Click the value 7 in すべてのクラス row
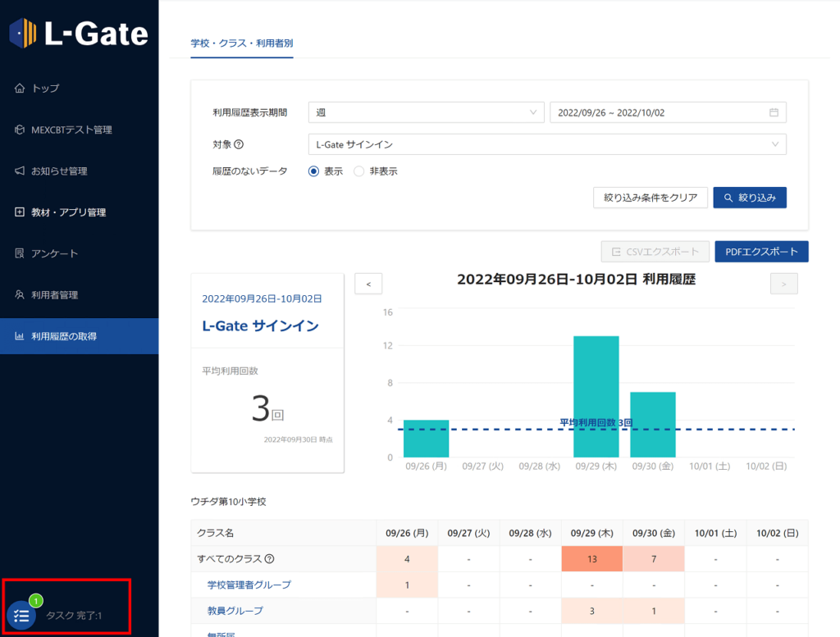840x637 pixels. pos(654,559)
